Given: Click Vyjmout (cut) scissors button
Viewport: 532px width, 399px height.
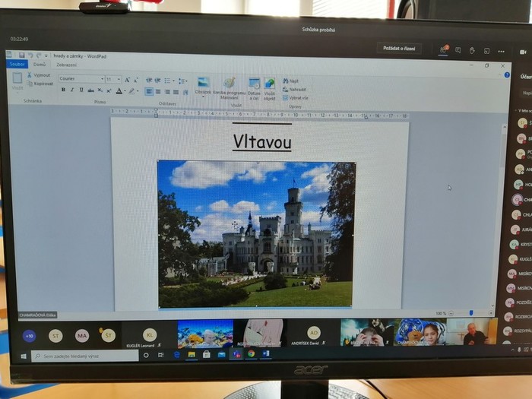Looking at the screenshot, I should (39, 75).
